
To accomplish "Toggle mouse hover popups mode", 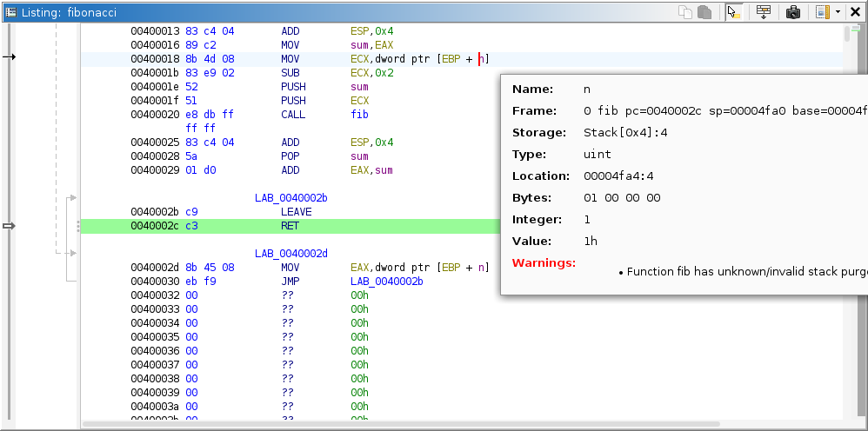I will [x=733, y=12].
